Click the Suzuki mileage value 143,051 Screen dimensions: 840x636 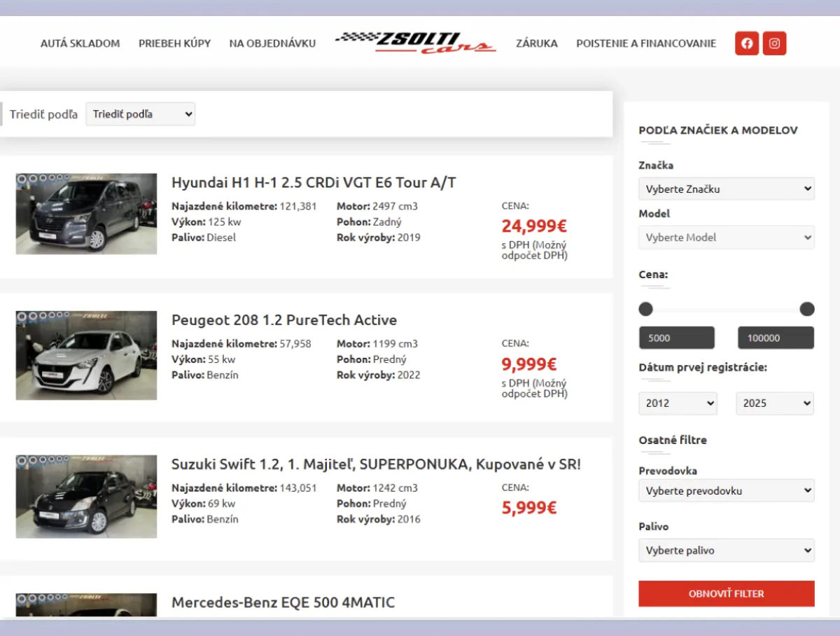[298, 488]
